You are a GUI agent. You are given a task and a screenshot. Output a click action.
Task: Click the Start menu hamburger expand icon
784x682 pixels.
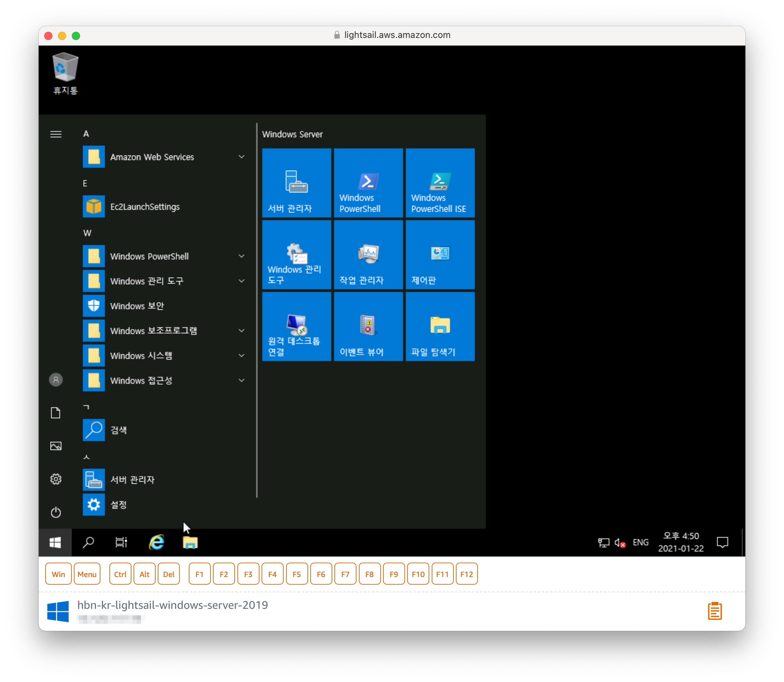coord(56,134)
